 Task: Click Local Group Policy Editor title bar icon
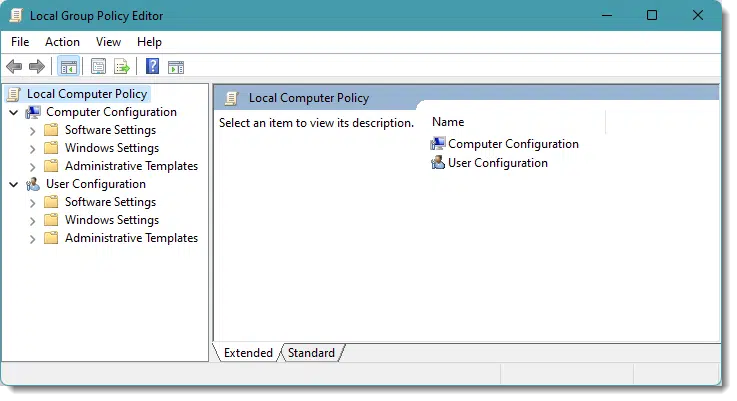[16, 16]
